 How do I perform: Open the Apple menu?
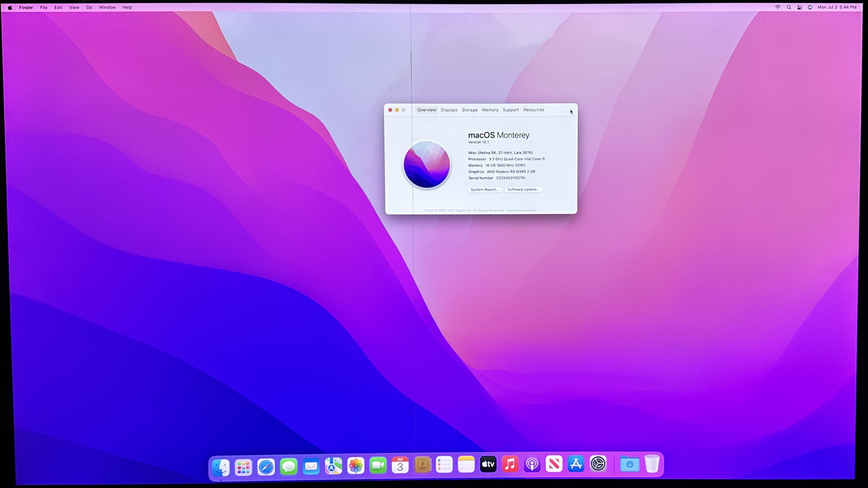point(10,7)
